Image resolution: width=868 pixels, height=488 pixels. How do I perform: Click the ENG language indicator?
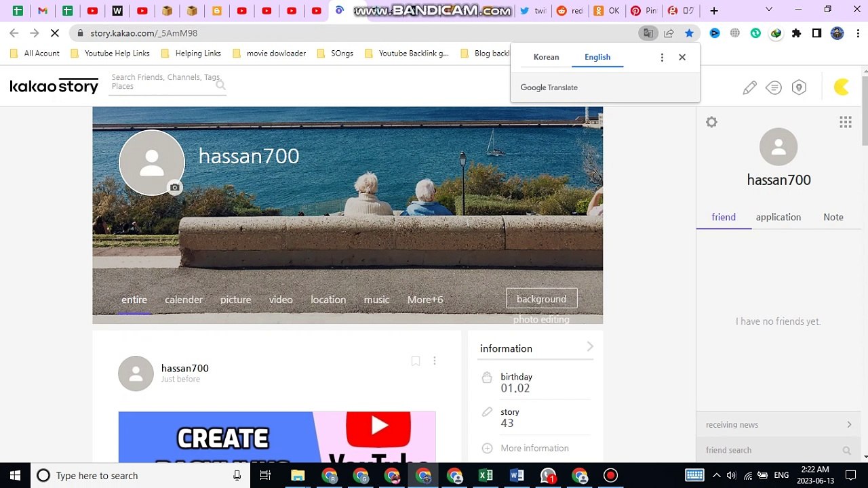tap(781, 476)
